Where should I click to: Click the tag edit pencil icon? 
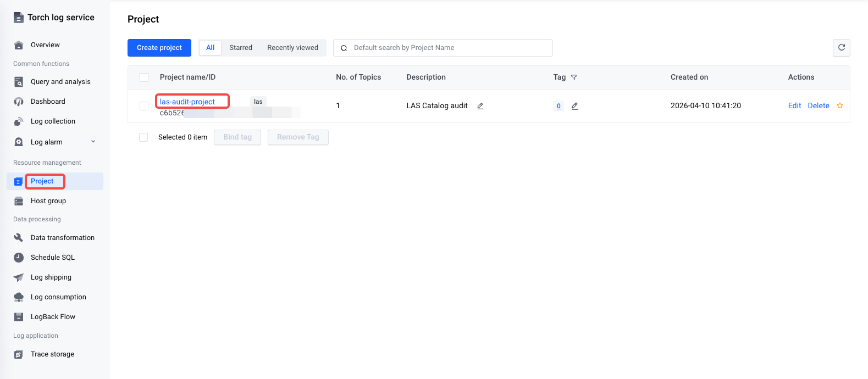pos(574,106)
